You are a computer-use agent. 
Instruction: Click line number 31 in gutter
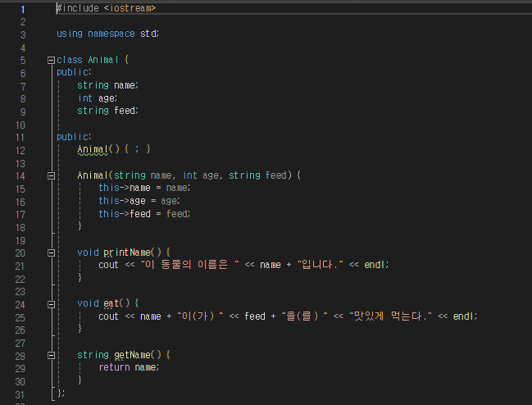pos(20,394)
